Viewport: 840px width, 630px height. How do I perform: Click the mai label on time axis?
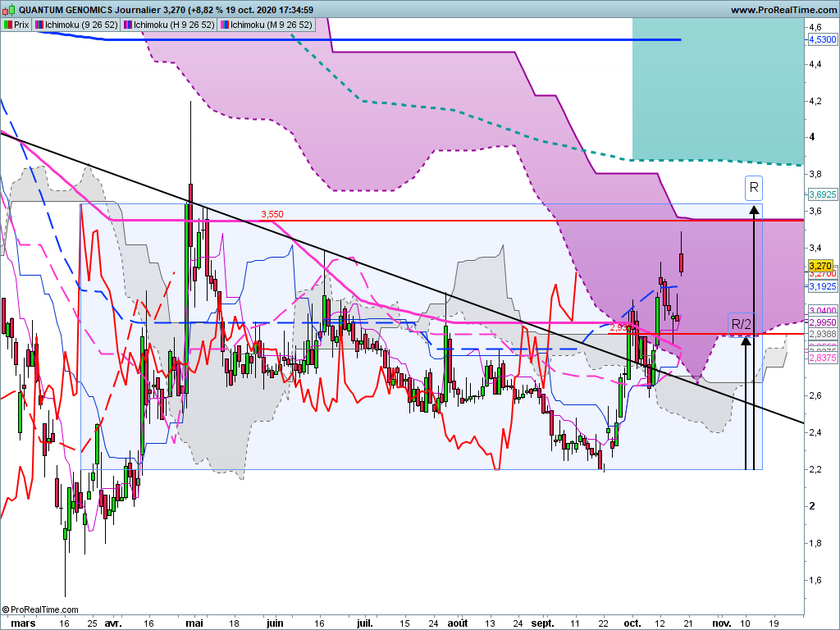[x=194, y=623]
